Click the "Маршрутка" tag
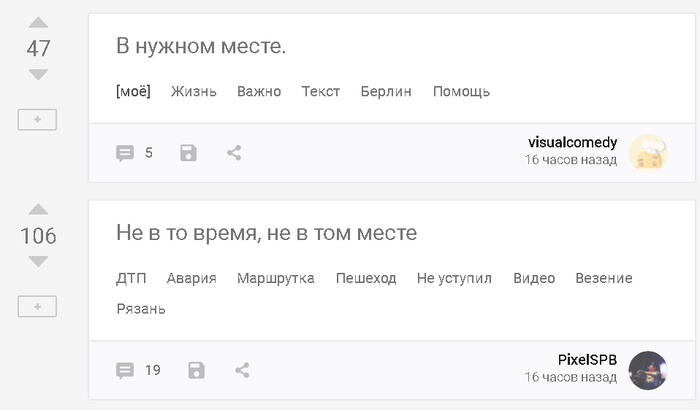The height and width of the screenshot is (410, 700). [275, 279]
